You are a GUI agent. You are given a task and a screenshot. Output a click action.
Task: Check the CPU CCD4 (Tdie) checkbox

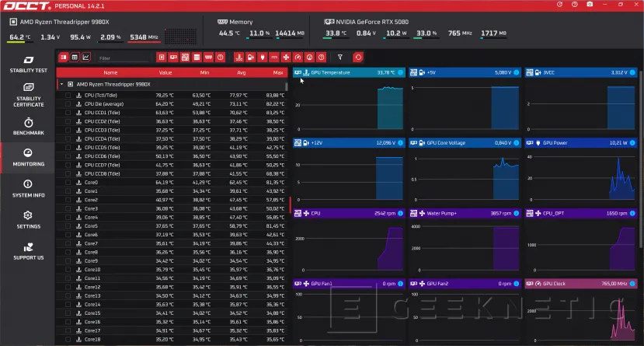tap(68, 138)
